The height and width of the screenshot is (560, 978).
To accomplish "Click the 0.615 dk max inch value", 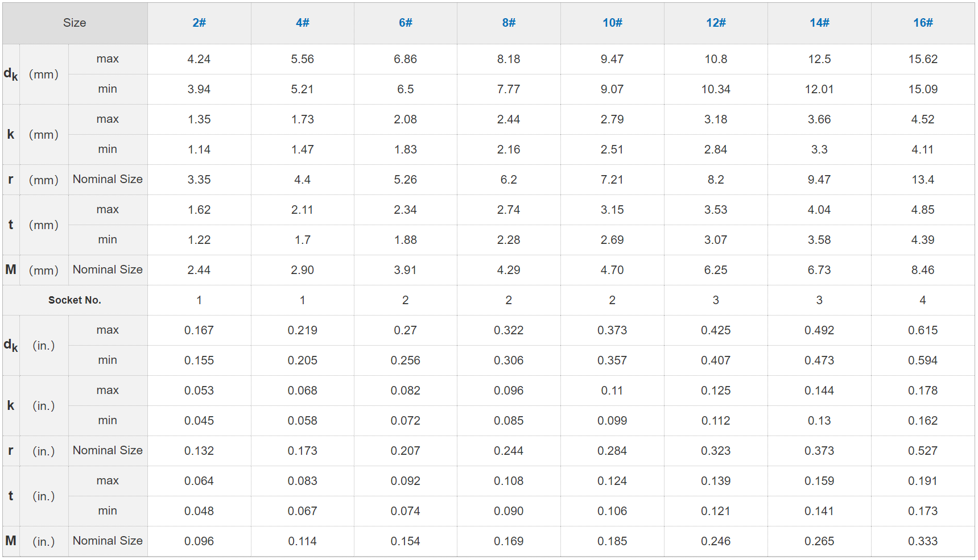I will 923,330.
